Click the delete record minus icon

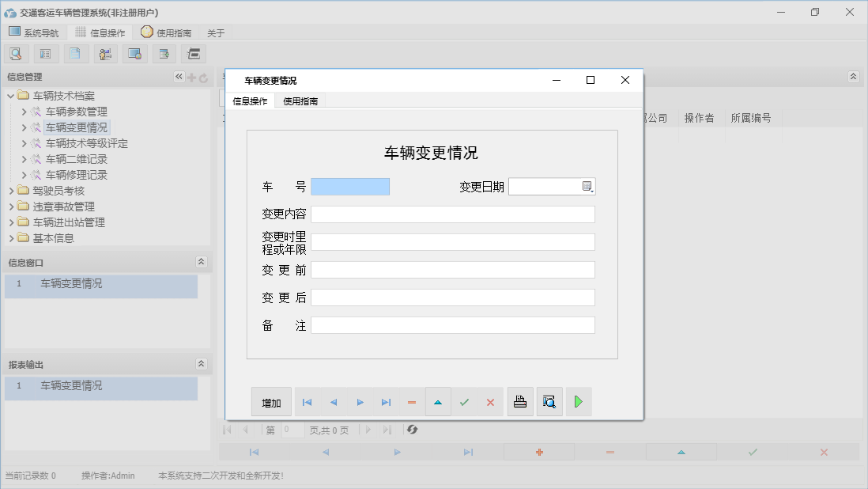(x=411, y=402)
